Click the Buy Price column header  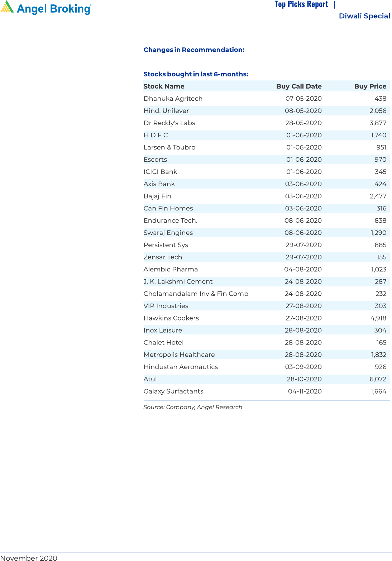[370, 86]
